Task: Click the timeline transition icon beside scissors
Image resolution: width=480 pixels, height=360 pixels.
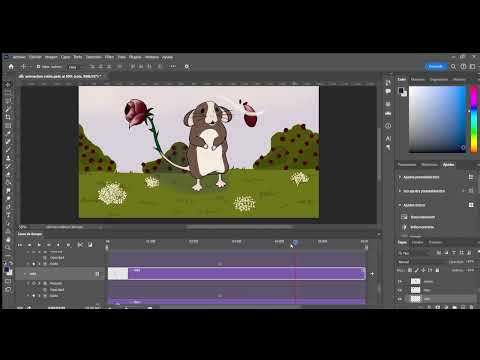Action: click(90, 245)
